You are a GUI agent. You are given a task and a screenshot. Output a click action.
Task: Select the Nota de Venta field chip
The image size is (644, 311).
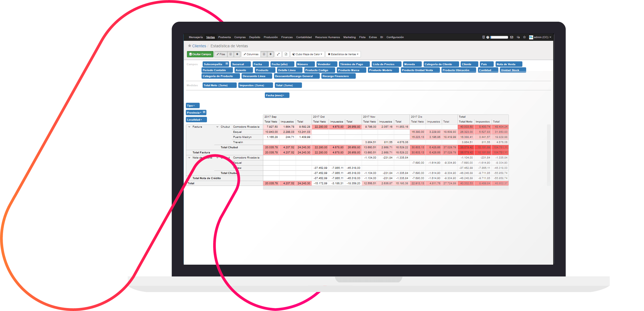509,64
